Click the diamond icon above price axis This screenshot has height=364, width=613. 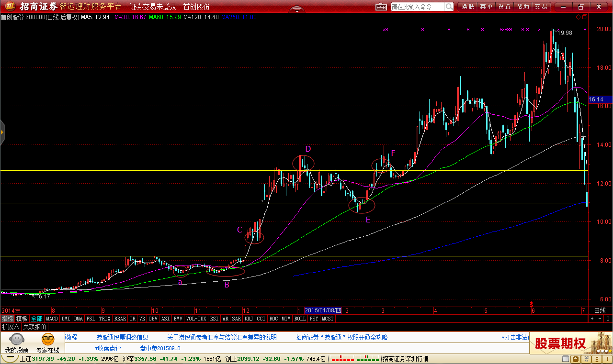578,17
